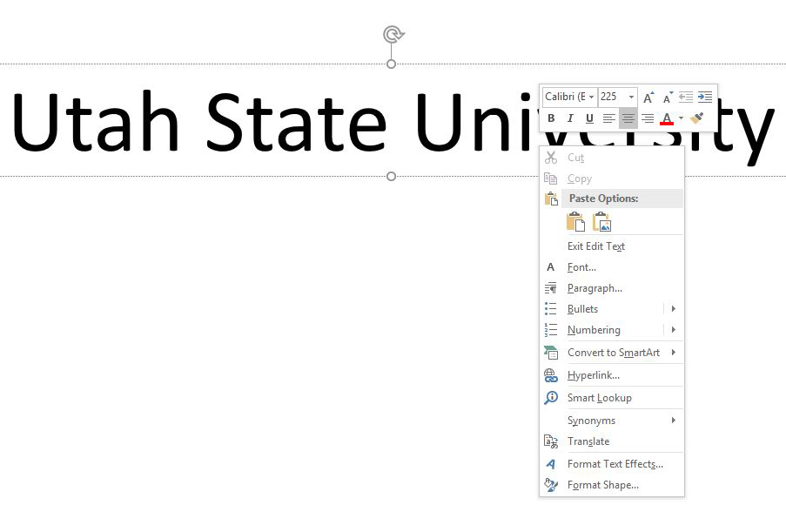Increase font size with A up icon

click(648, 98)
